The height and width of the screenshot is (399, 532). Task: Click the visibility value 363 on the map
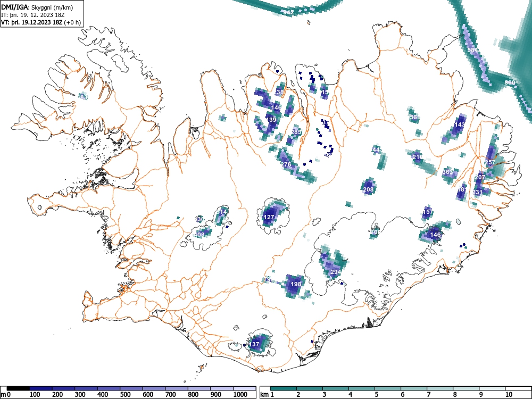[x=447, y=172]
